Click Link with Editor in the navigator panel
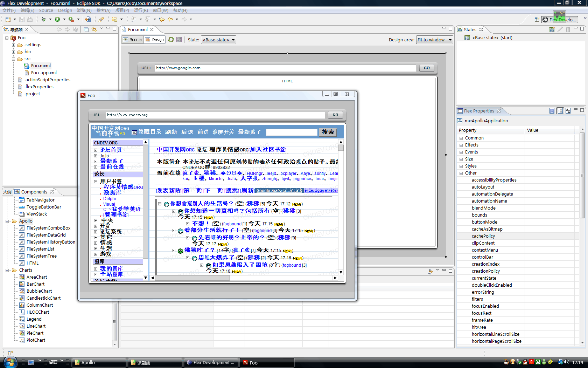This screenshot has width=588, height=368. (94, 29)
